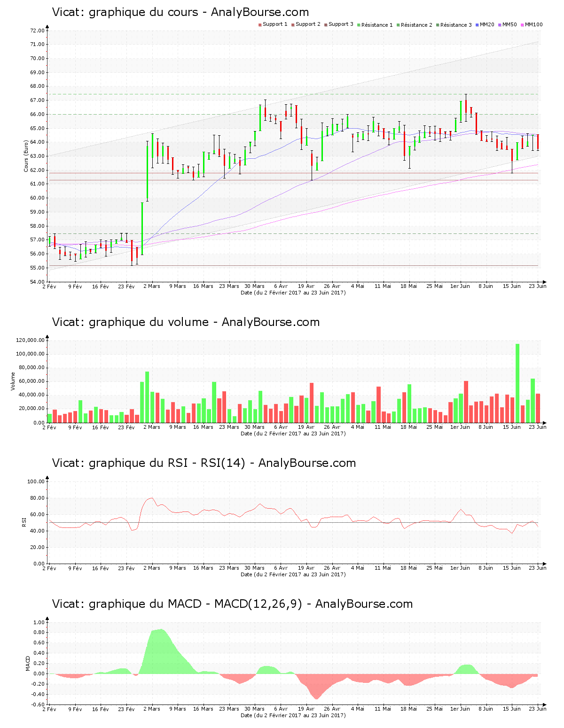
Task: Click the Support 3 legend entry
Action: tap(339, 24)
